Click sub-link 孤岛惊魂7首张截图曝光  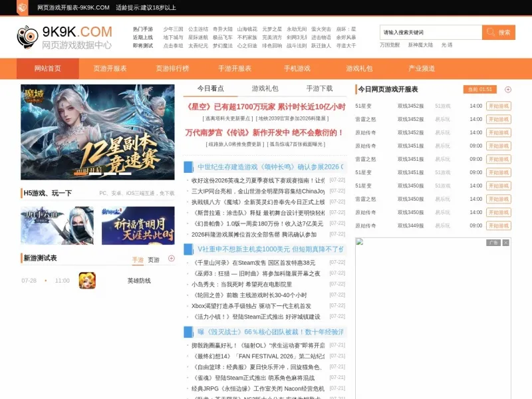coord(296,144)
